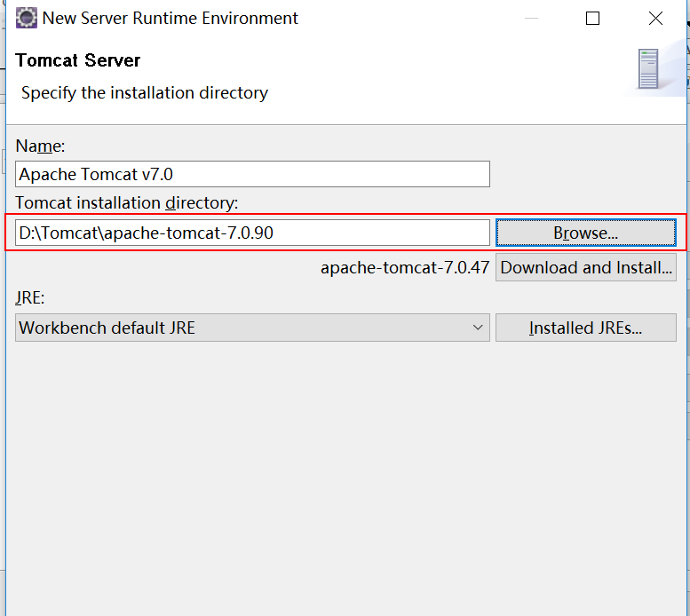This screenshot has width=690, height=616.
Task: Click the Specify the installation directory message
Action: click(x=145, y=93)
